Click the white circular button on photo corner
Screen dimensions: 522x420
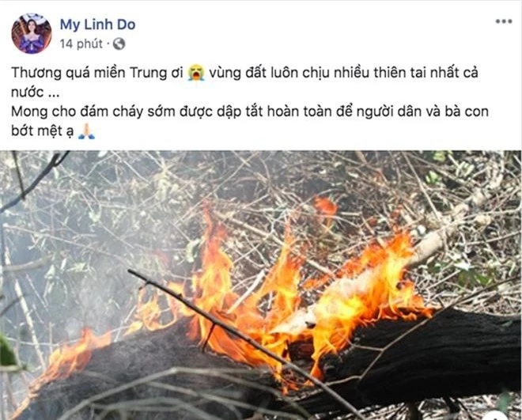(497, 416)
